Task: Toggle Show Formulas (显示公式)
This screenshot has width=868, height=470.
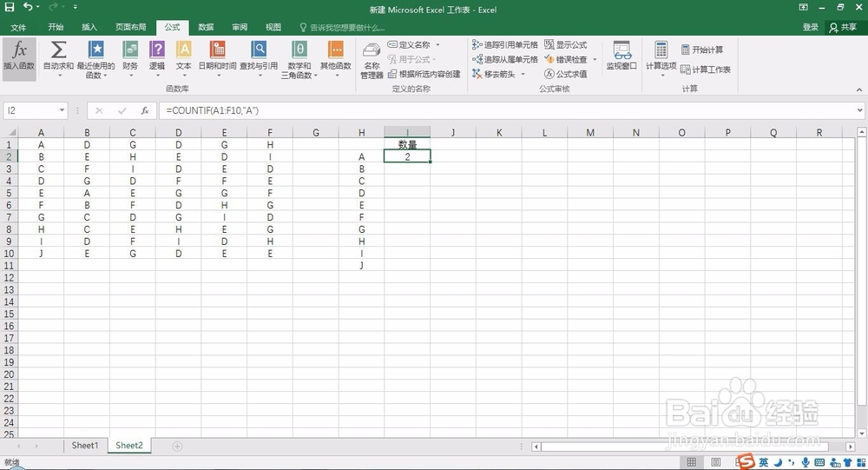Action: [566, 45]
